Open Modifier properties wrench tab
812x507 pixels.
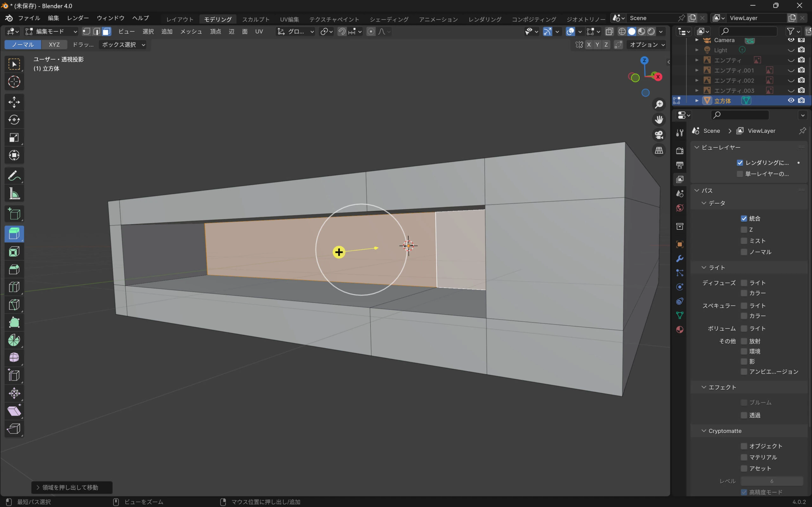[680, 259]
